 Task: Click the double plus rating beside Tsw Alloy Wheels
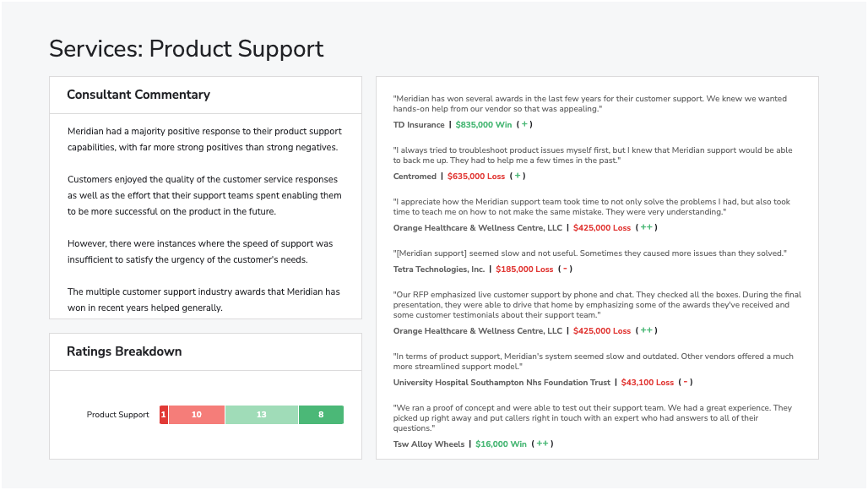click(542, 444)
